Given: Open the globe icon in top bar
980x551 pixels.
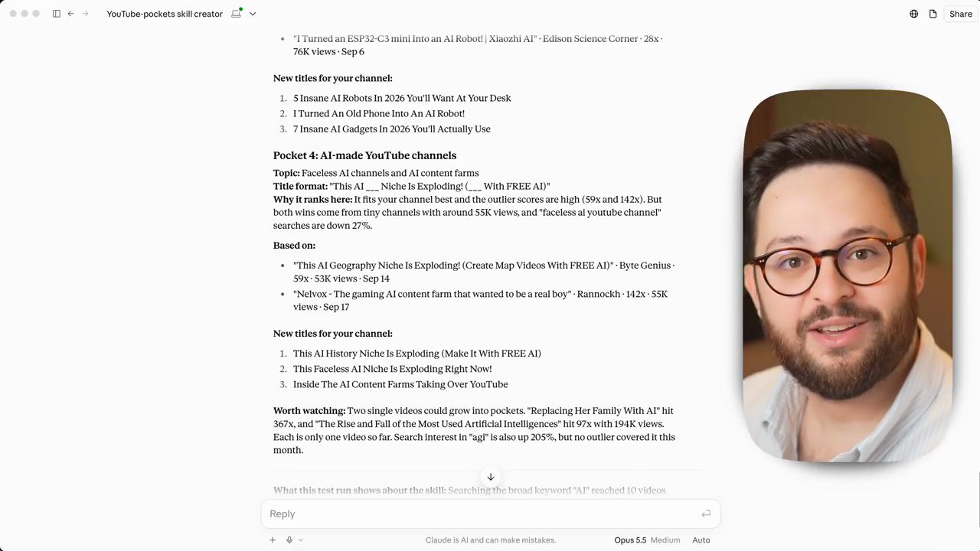Looking at the screenshot, I should click(913, 14).
